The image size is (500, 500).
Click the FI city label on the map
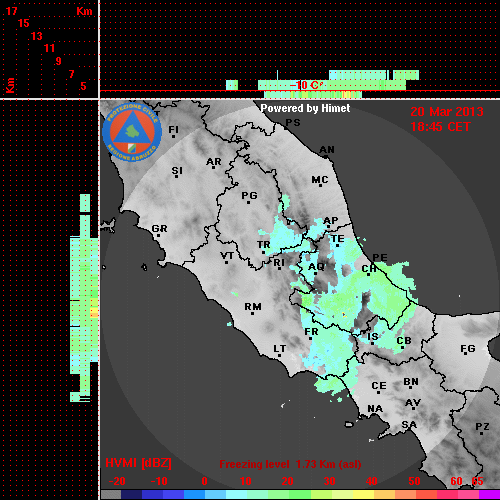point(174,129)
